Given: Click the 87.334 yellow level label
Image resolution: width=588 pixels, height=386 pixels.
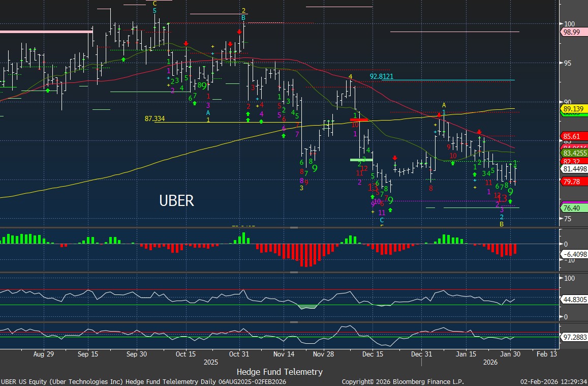Looking at the screenshot, I should pyautogui.click(x=156, y=118).
